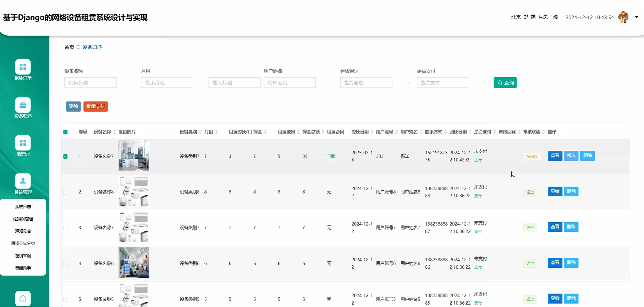Toggle the select-all header checkbox

coord(65,132)
